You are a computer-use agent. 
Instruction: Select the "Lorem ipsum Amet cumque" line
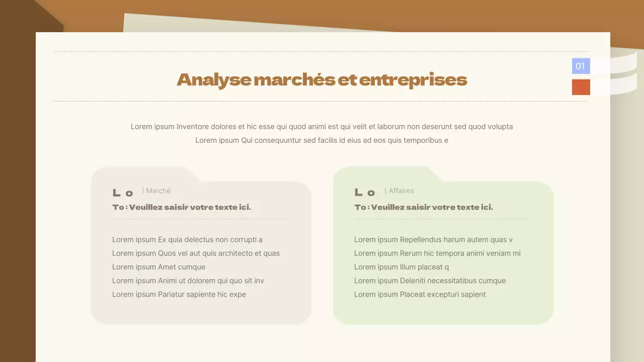point(158,267)
